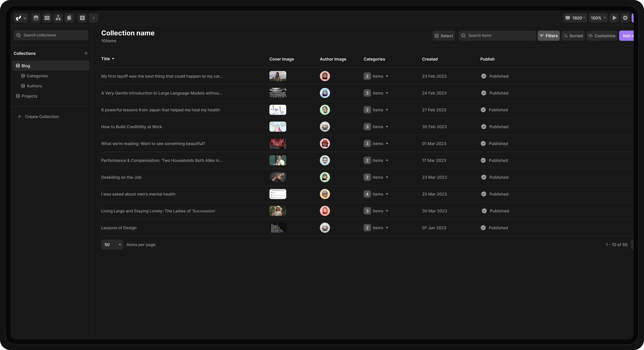
Task: Expand categories items for 24 Feb 2023 row
Action: [x=376, y=93]
